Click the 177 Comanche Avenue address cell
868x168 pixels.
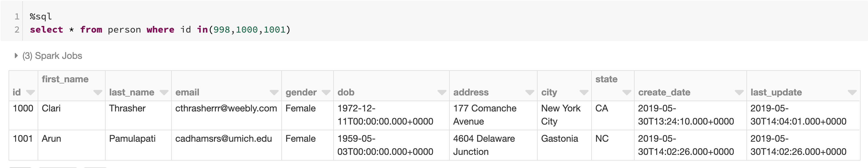click(x=485, y=115)
